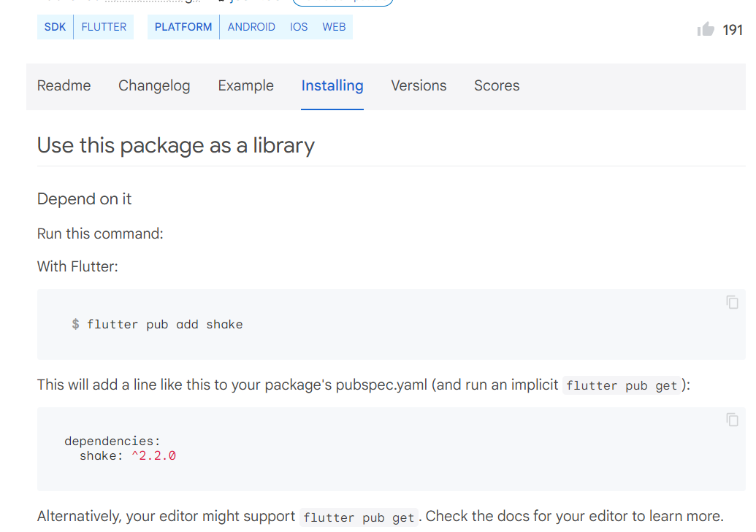Switch to the Changelog tab
This screenshot has height=532, width=756.
[154, 86]
